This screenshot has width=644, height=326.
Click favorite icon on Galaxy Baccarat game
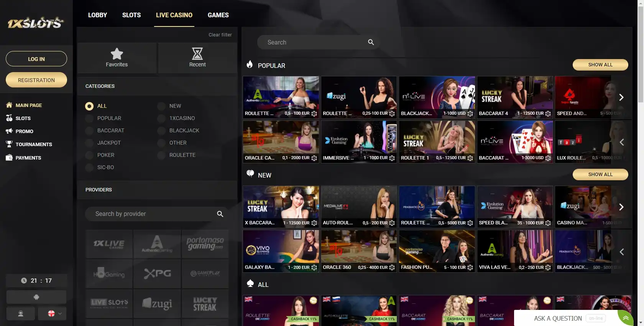[314, 268]
